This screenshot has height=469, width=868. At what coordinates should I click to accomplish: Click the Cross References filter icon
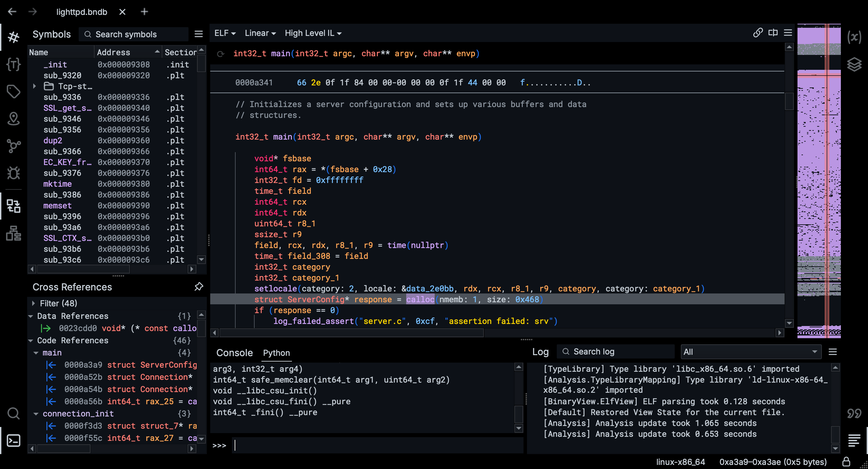pos(34,303)
